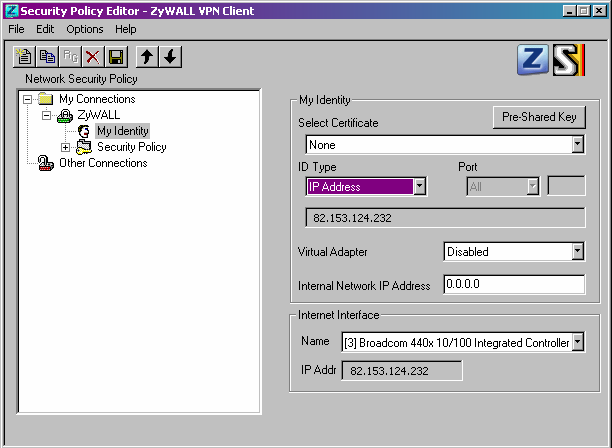Click the SafeNet S logo icon
This screenshot has width=612, height=448.
569,60
